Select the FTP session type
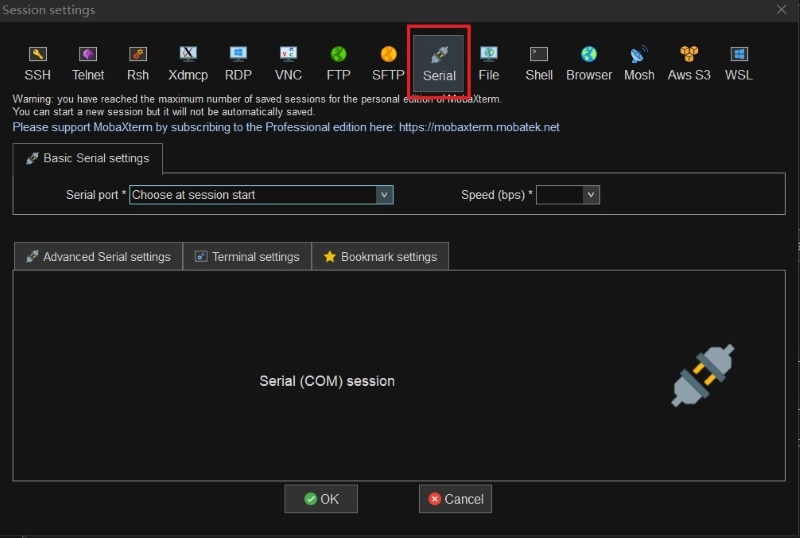The height and width of the screenshot is (538, 800). [x=338, y=63]
